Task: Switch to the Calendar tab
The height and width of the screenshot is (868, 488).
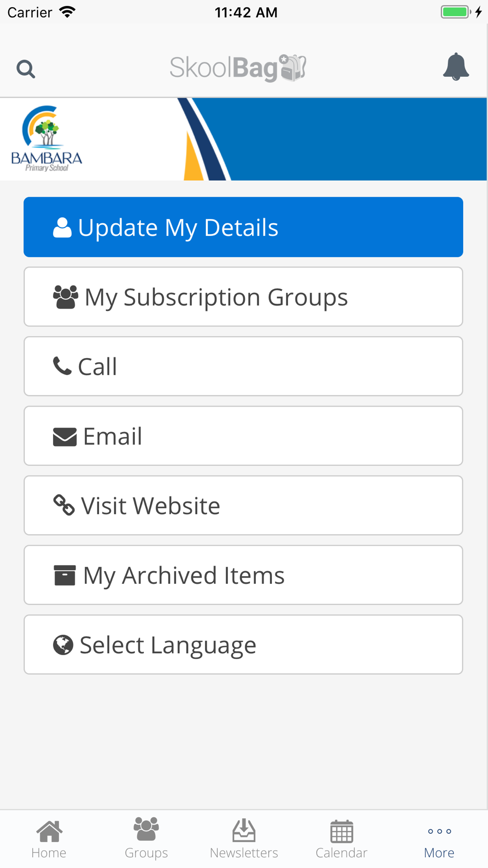Action: tap(342, 839)
